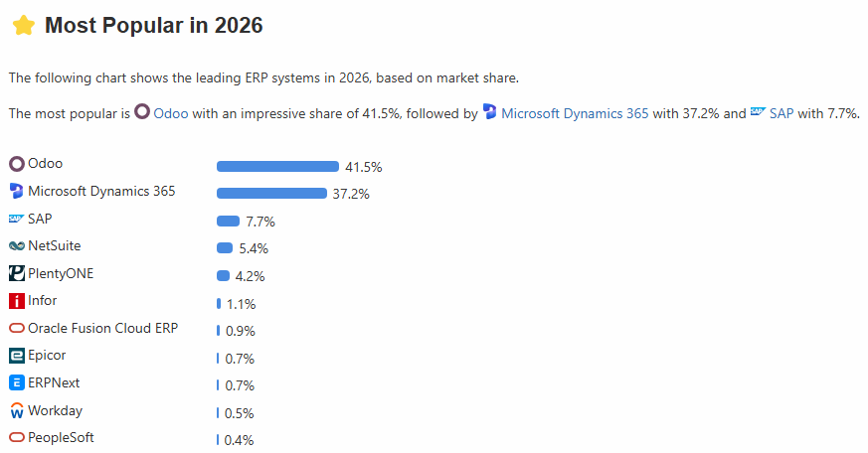The height and width of the screenshot is (453, 868).
Task: Click the Odoo 41.5% bar
Action: [x=277, y=167]
